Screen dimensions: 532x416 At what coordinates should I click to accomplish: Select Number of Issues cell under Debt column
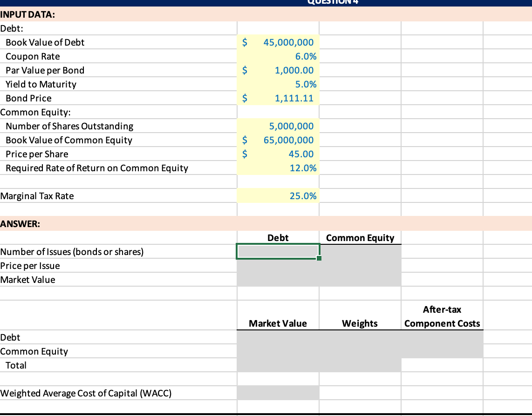(x=278, y=251)
